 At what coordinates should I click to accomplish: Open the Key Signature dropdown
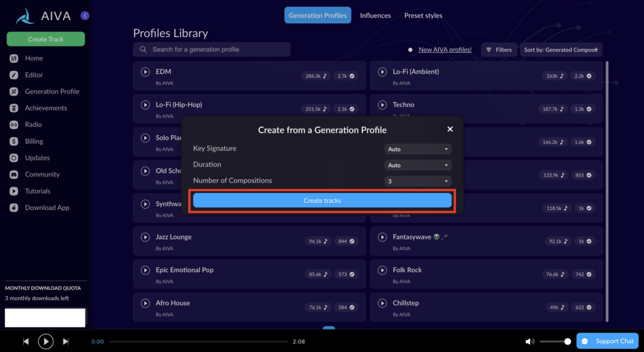(418, 149)
